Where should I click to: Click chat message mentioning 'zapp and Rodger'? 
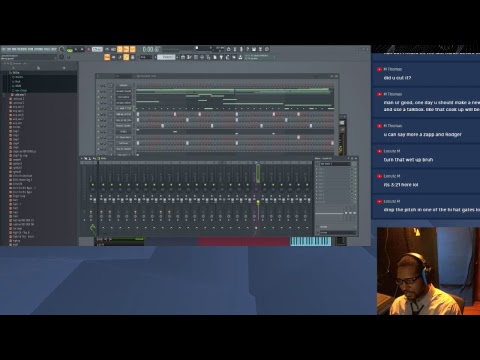[422, 134]
